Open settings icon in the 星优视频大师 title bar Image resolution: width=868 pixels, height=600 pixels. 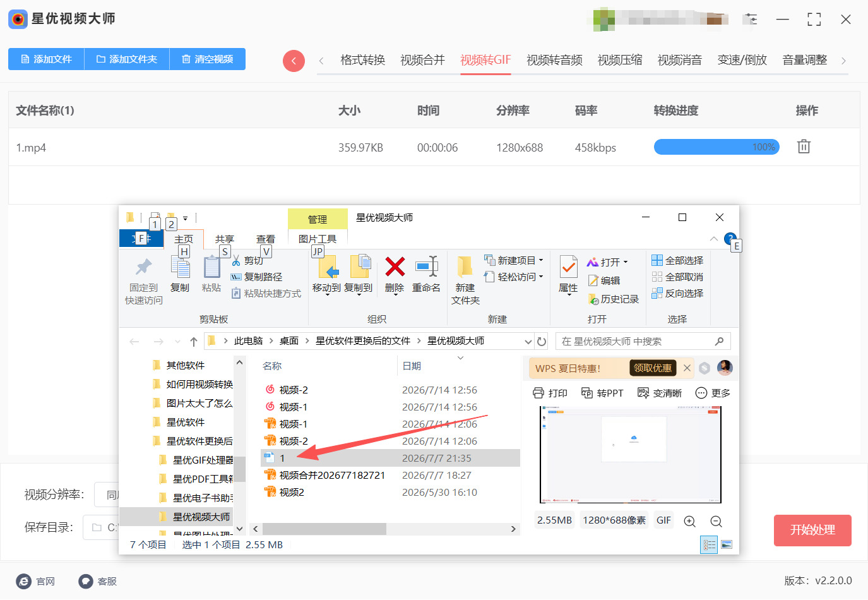[750, 19]
